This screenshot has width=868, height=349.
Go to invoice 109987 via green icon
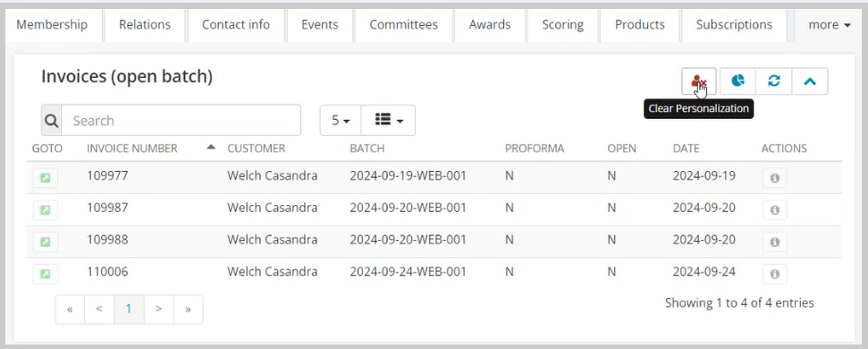point(46,210)
